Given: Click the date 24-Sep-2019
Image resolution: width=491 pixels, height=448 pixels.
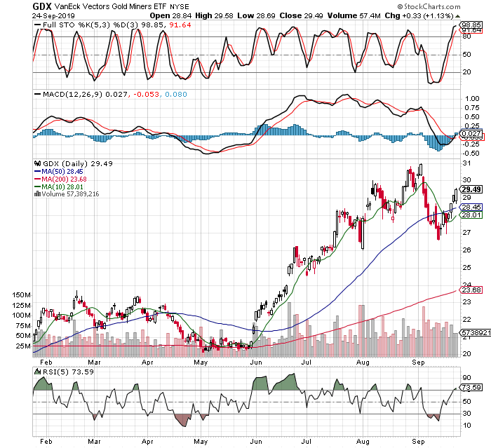Looking at the screenshot, I should [53, 15].
